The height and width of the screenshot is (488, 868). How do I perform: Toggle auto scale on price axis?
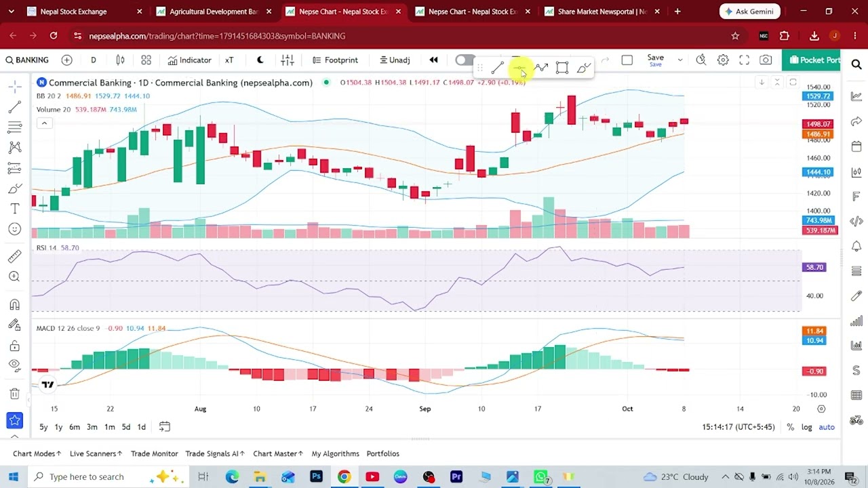point(827,427)
